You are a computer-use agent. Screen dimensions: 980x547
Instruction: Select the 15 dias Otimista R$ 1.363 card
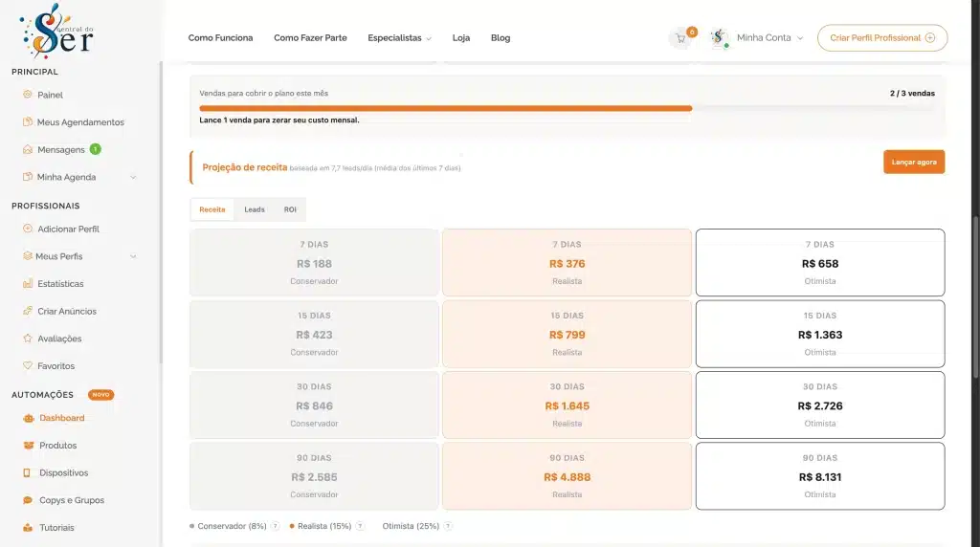(820, 334)
